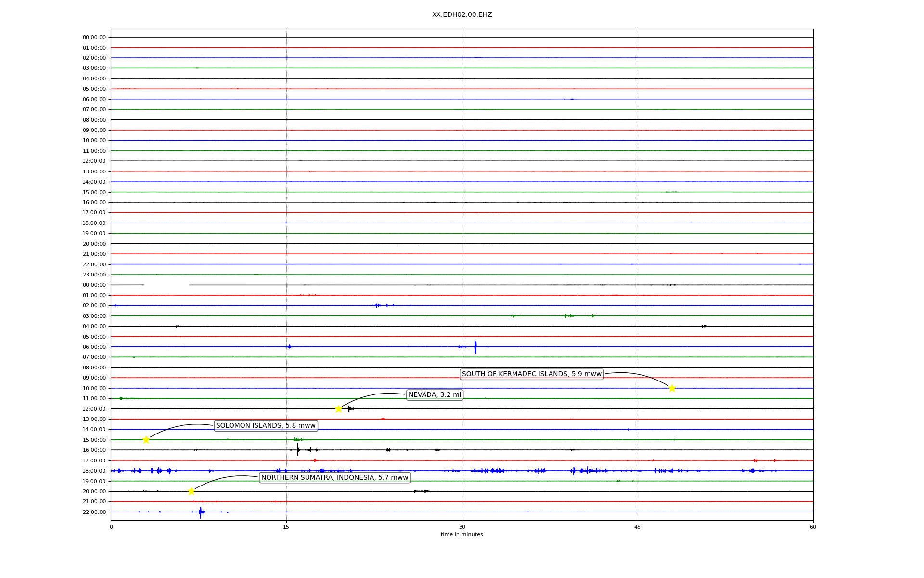Click the SOLOMON ISLANDS, 5.8 mww label
924x578 pixels.
click(x=266, y=426)
